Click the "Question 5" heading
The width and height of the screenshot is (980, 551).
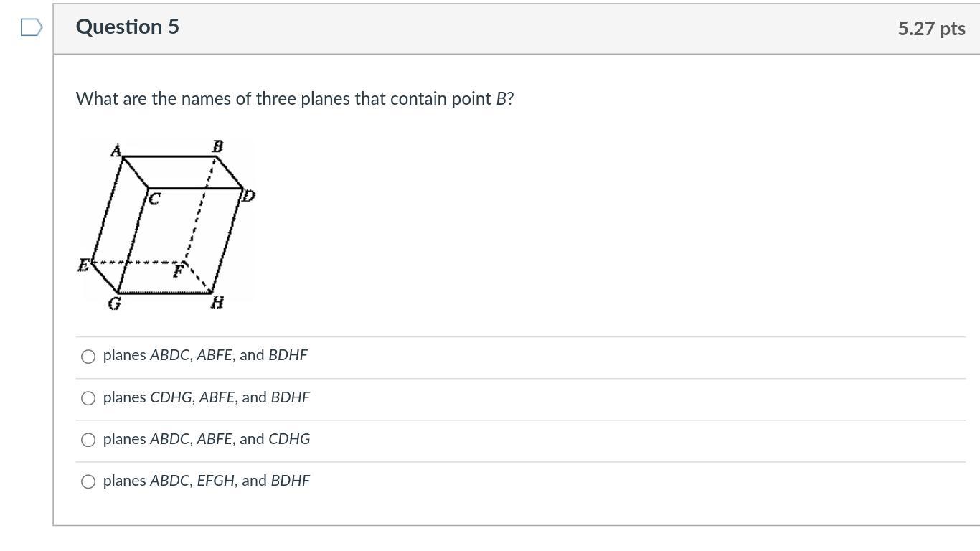click(128, 27)
